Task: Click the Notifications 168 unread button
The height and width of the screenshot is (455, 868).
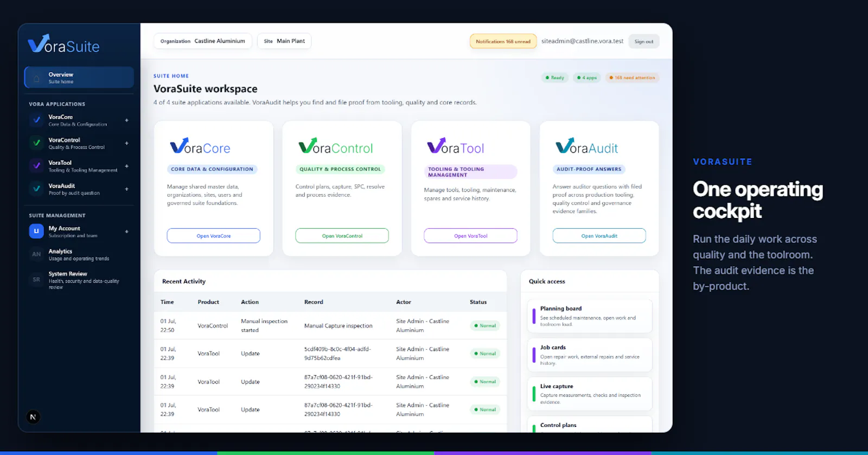Action: coord(503,41)
